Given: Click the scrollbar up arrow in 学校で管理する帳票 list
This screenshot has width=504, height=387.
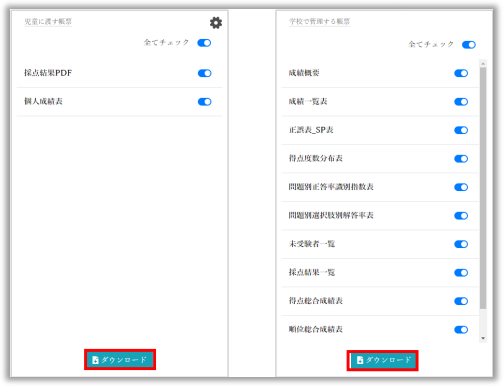Looking at the screenshot, I should pyautogui.click(x=483, y=63).
